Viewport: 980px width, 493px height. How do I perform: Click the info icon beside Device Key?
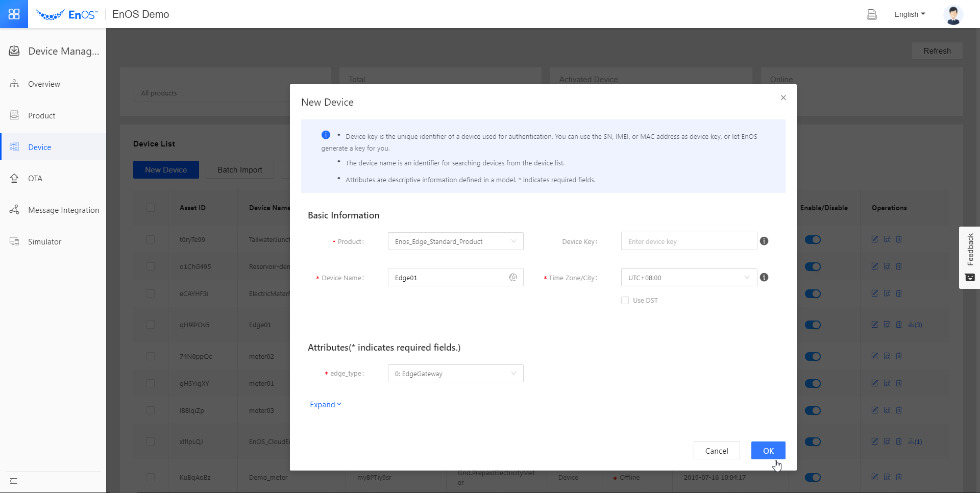pos(764,241)
